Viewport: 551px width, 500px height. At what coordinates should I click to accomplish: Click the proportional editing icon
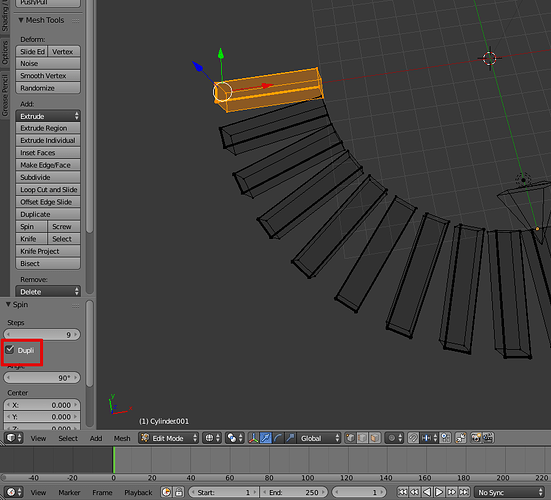click(391, 438)
